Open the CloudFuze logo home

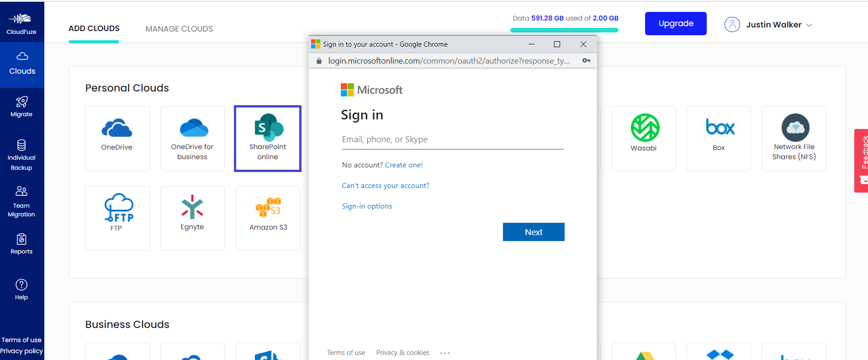click(21, 23)
